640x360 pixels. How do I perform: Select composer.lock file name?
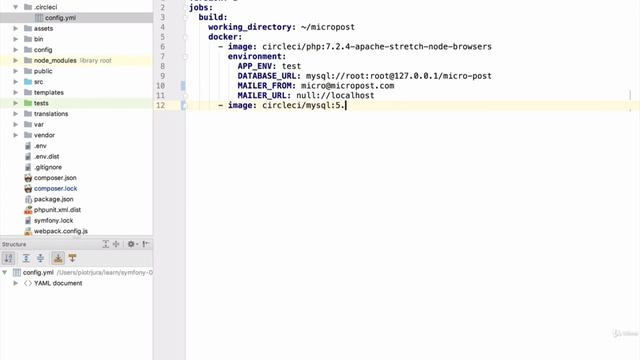[56, 188]
